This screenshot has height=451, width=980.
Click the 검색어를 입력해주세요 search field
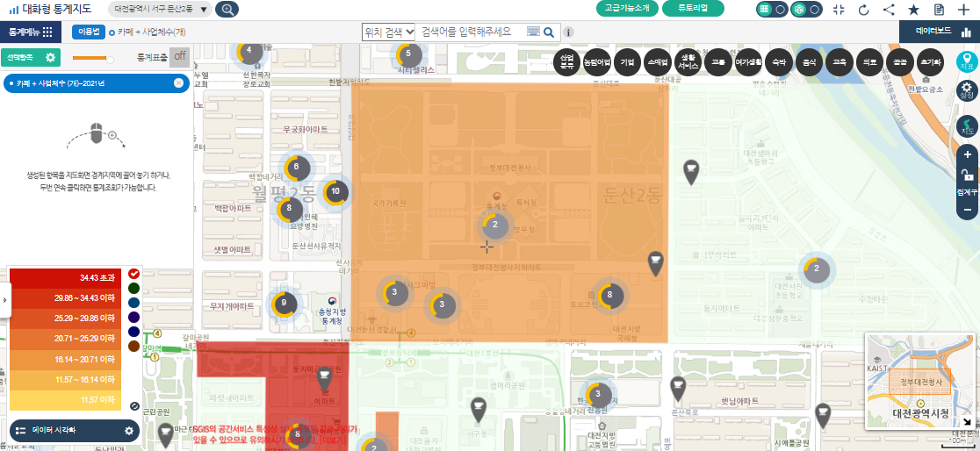(472, 32)
